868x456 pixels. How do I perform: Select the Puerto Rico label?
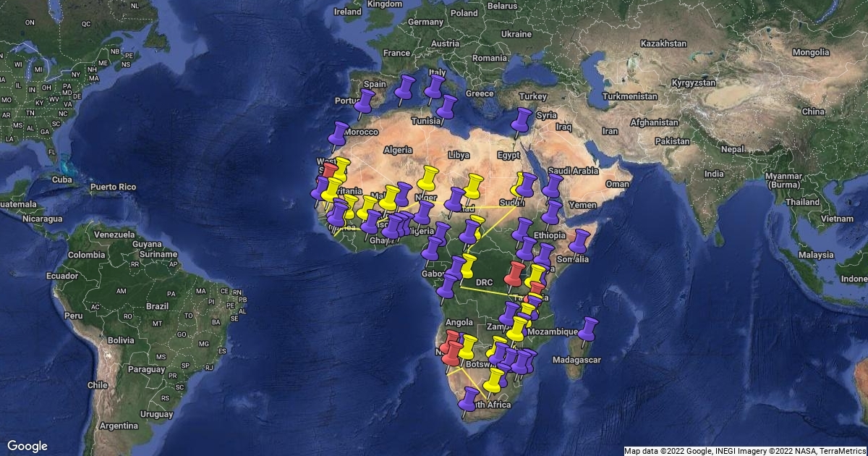(113, 187)
